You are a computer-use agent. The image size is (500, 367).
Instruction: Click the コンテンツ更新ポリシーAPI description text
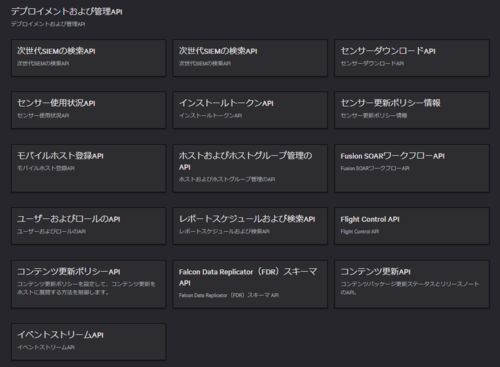point(86,288)
